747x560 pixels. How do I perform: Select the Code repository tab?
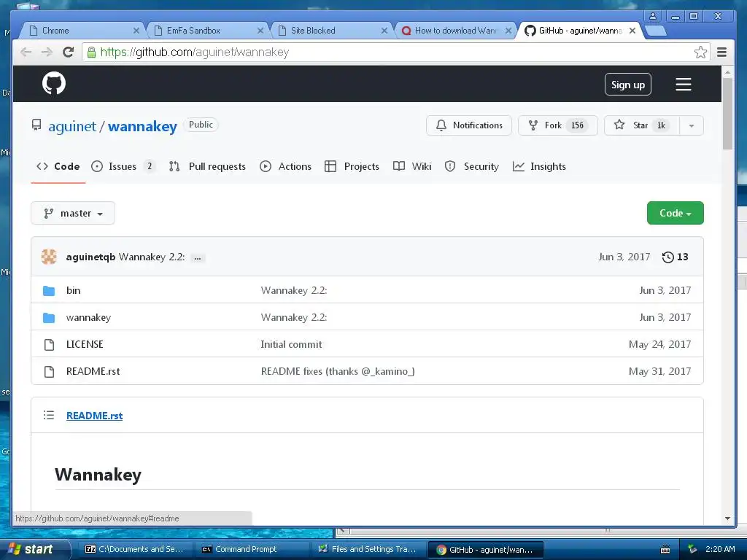(x=58, y=167)
